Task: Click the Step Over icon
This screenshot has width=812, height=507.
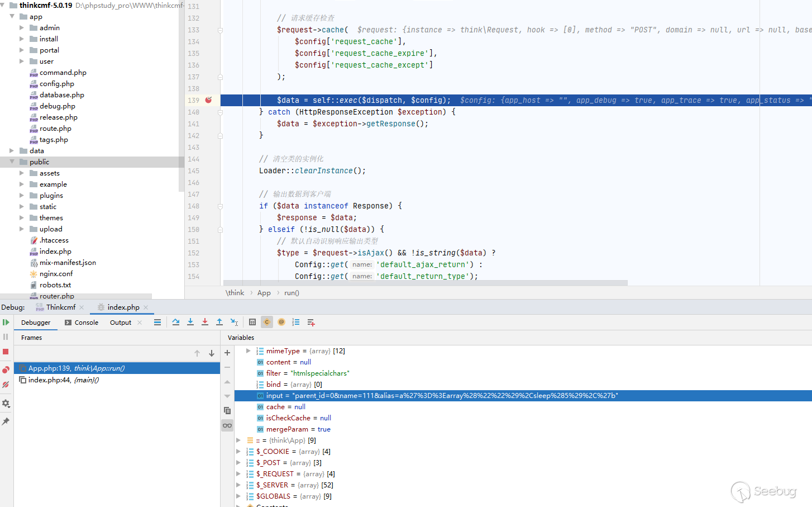Action: click(176, 322)
